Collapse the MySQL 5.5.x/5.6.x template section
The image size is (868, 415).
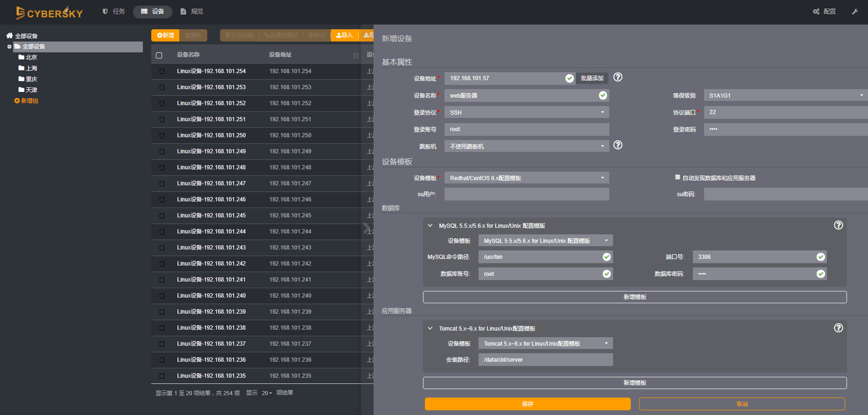430,225
